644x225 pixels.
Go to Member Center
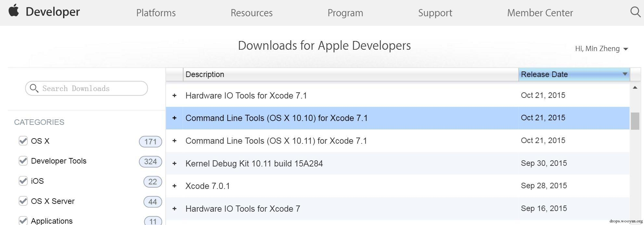(x=540, y=13)
